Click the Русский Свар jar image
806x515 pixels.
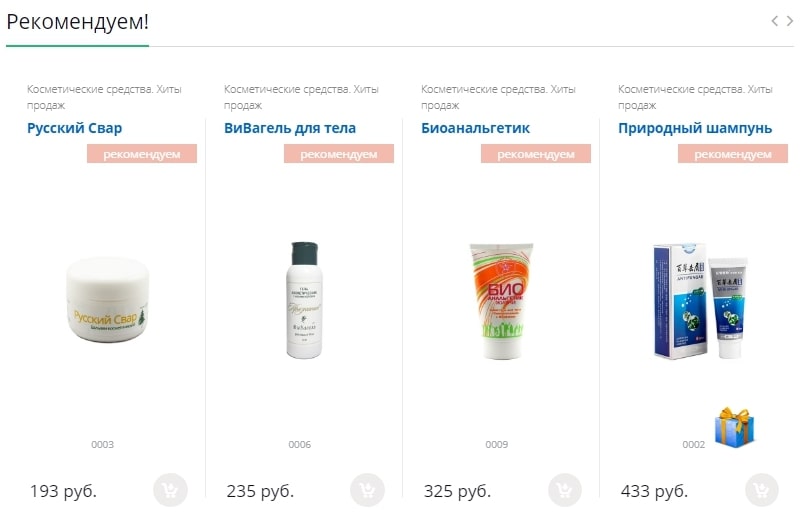[107, 298]
